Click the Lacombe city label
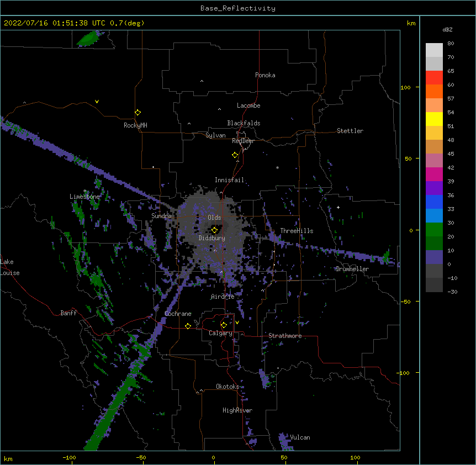 pos(248,105)
